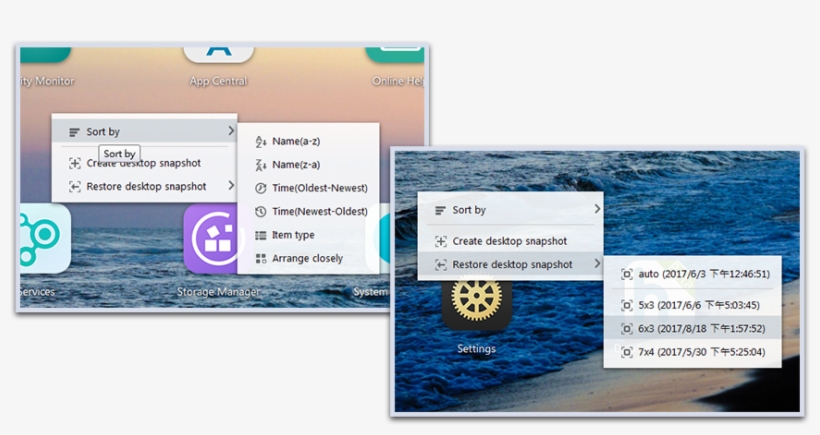Select Arrange closely option
820x435 pixels.
pos(309,258)
